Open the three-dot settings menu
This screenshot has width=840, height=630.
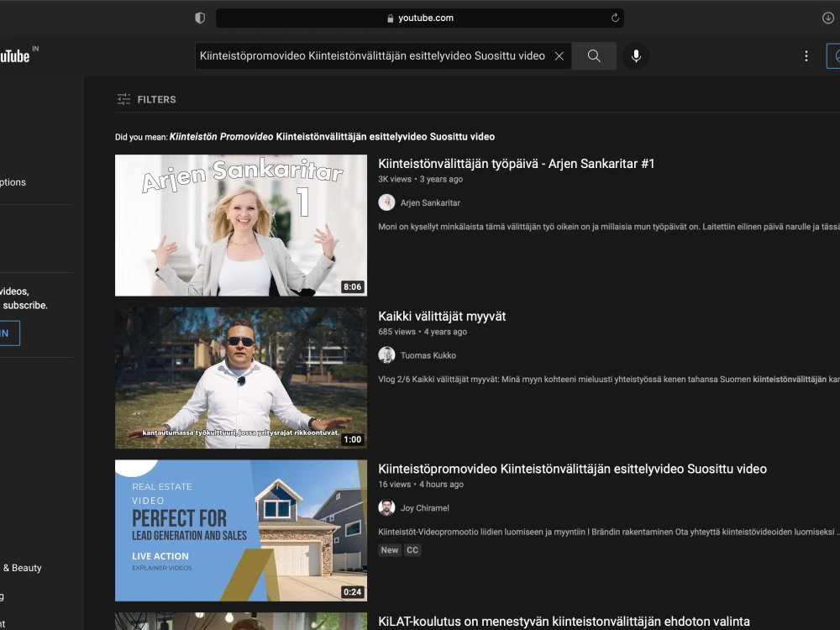(806, 55)
